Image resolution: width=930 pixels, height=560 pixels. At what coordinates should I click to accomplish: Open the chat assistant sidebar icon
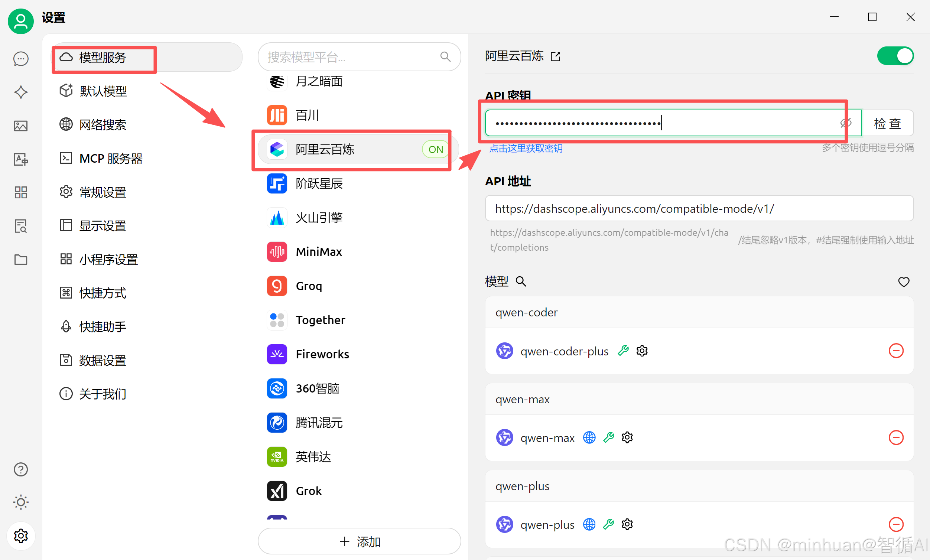coord(21,59)
